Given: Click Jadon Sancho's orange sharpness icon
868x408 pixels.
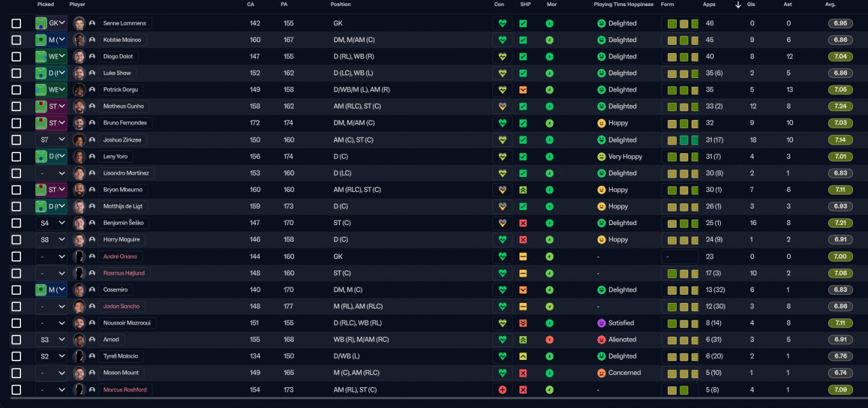Looking at the screenshot, I should (x=523, y=306).
